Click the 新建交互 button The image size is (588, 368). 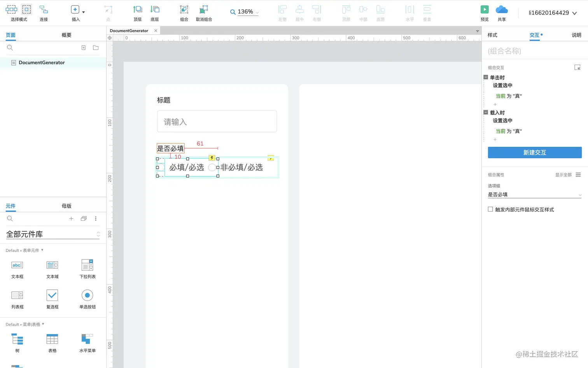click(x=535, y=153)
